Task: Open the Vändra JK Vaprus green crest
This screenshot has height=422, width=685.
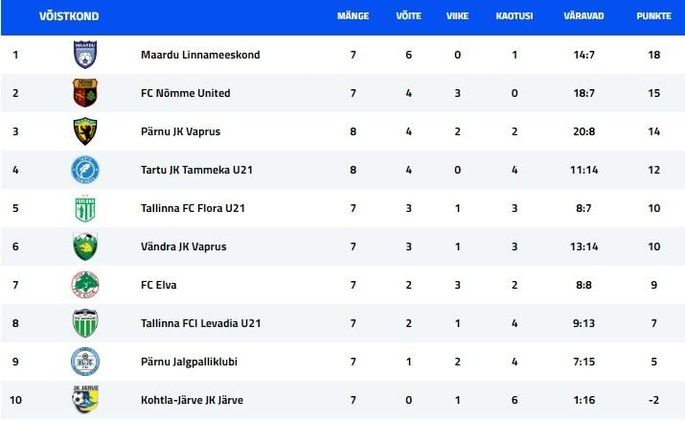Action: point(85,246)
